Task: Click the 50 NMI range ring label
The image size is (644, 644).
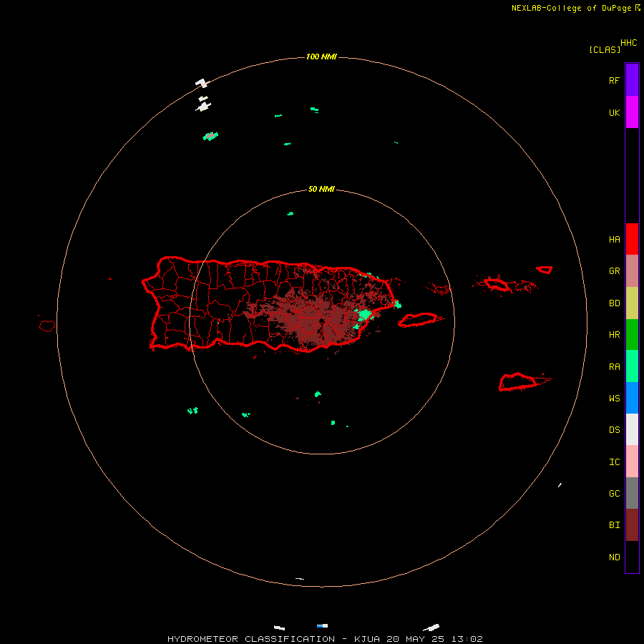Action: [321, 190]
